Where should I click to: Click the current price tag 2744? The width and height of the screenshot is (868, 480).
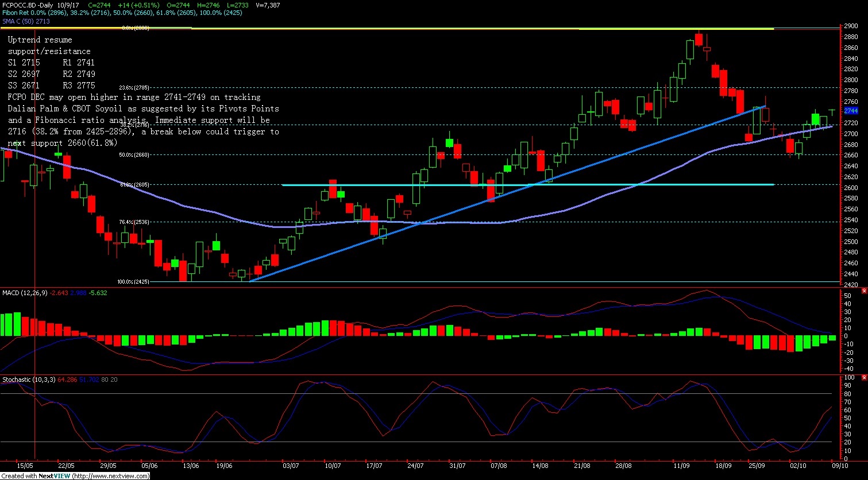click(851, 110)
